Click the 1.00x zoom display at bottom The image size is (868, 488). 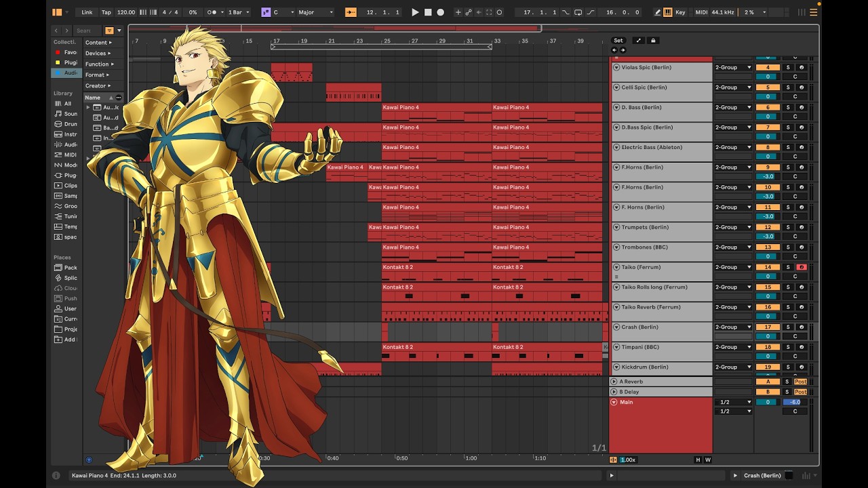coord(629,460)
